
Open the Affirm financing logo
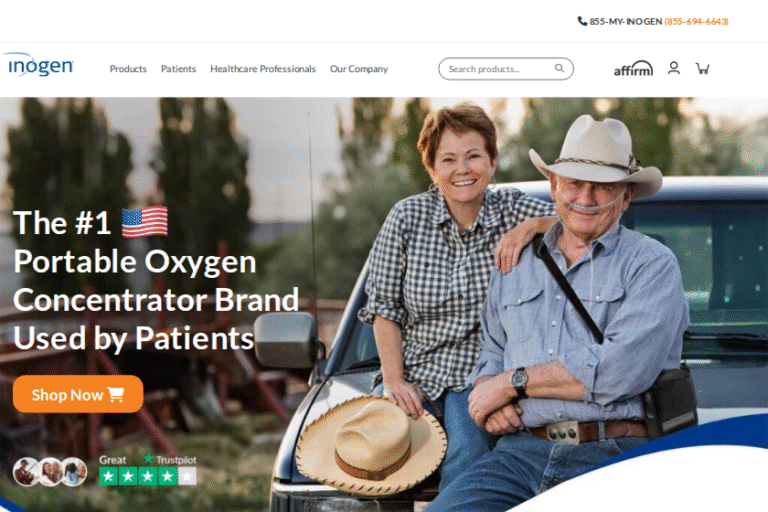[633, 68]
